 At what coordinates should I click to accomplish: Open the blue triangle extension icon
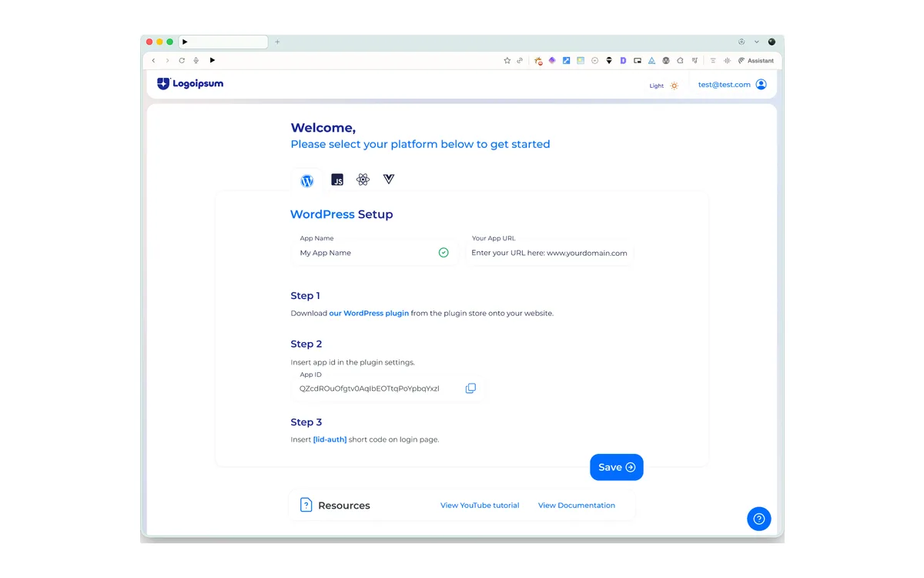[651, 60]
